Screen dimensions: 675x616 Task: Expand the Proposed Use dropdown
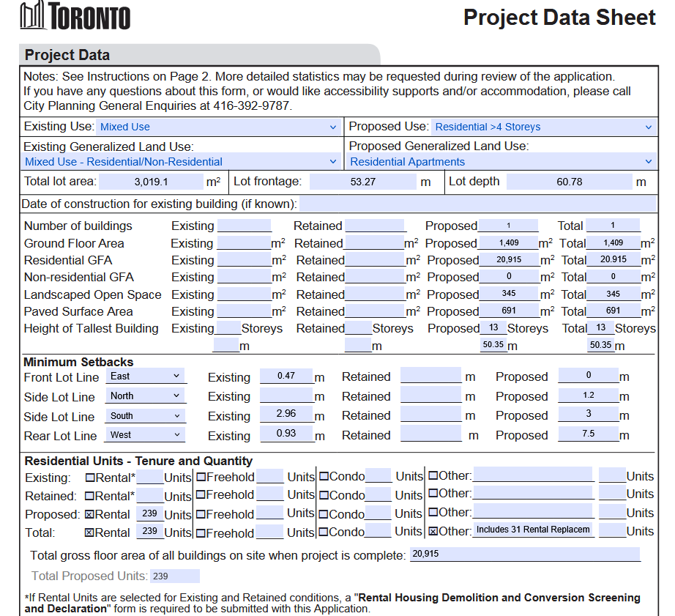pyautogui.click(x=542, y=127)
